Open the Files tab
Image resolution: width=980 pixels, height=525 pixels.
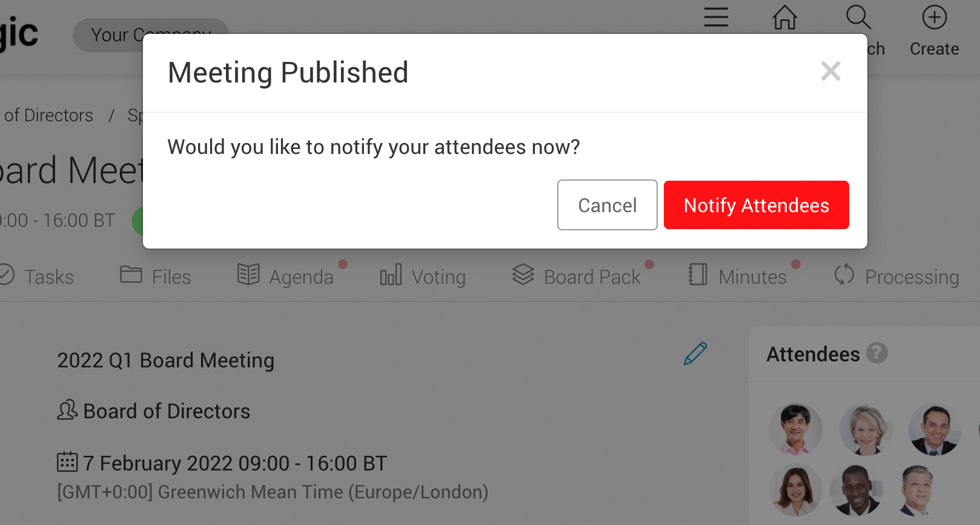[156, 276]
